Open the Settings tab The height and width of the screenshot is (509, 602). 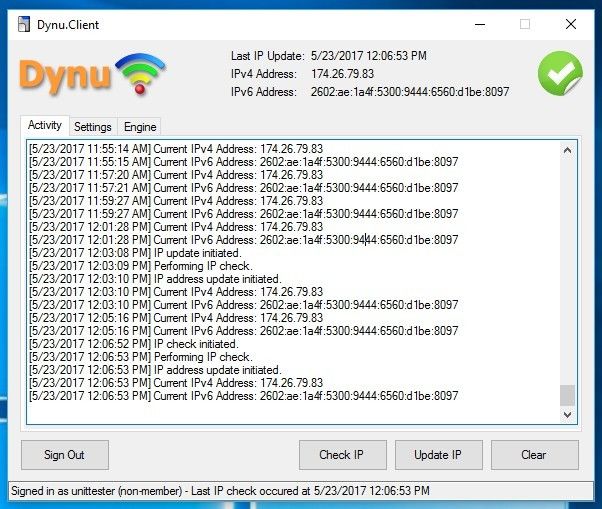point(93,127)
